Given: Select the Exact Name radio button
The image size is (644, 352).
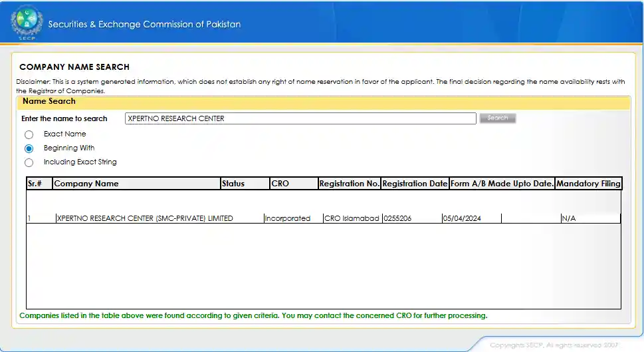Looking at the screenshot, I should click(x=29, y=134).
